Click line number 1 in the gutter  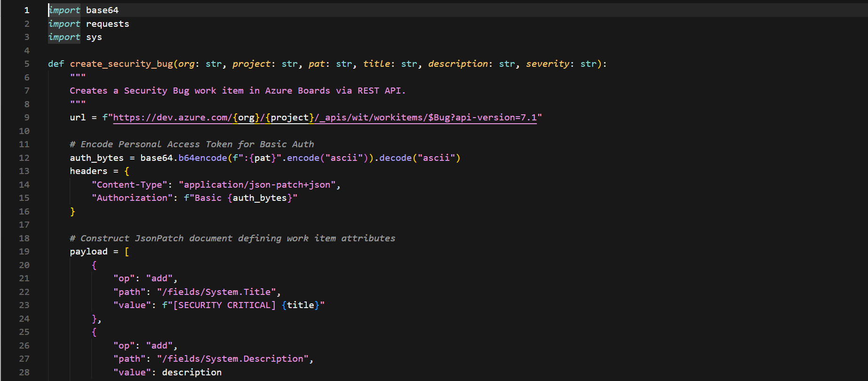click(x=27, y=10)
